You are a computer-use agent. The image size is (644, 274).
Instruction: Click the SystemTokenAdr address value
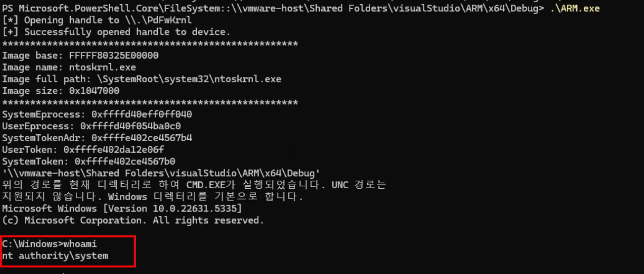click(141, 138)
